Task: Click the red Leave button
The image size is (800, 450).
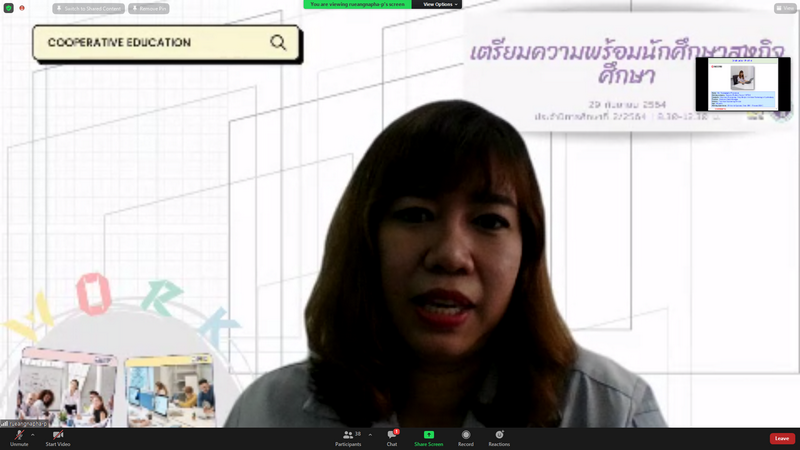Action: coord(782,438)
